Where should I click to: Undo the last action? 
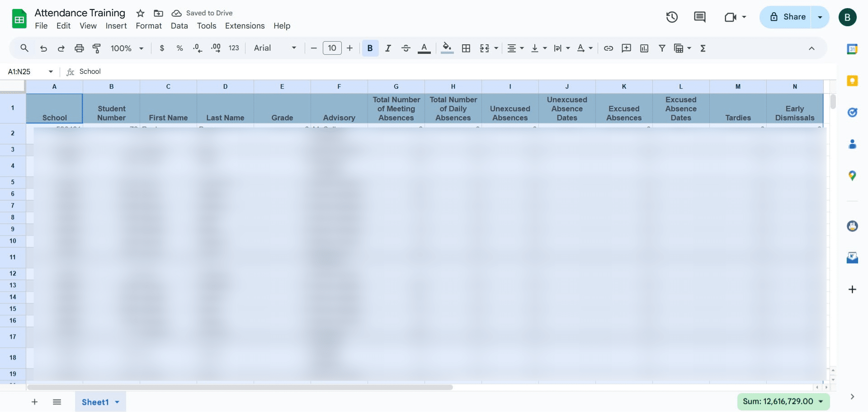(43, 48)
